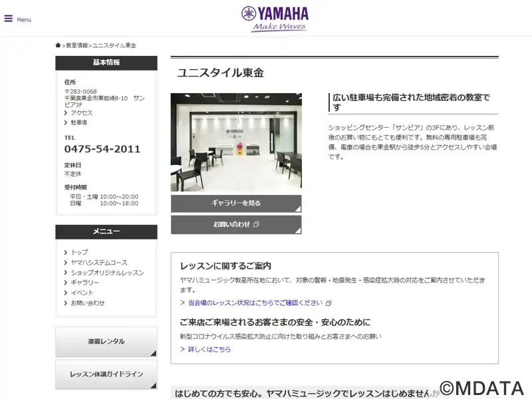Click 平日・土曜 10:00～20:00 hours text

pyautogui.click(x=104, y=197)
